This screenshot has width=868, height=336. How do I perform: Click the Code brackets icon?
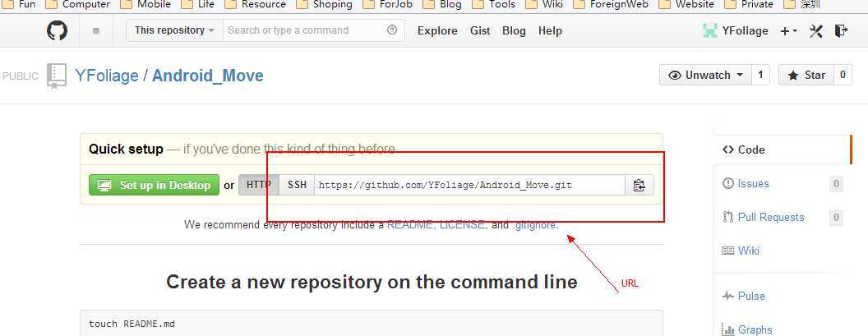[728, 150]
